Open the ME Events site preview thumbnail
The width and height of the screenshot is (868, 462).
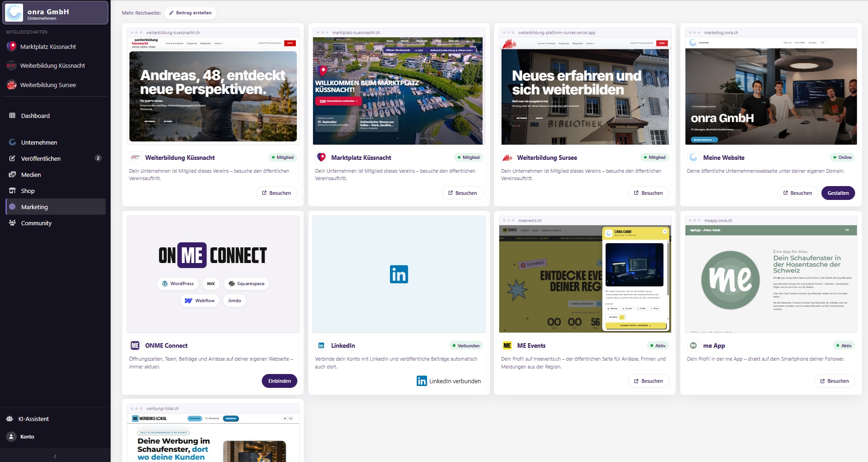(585, 275)
